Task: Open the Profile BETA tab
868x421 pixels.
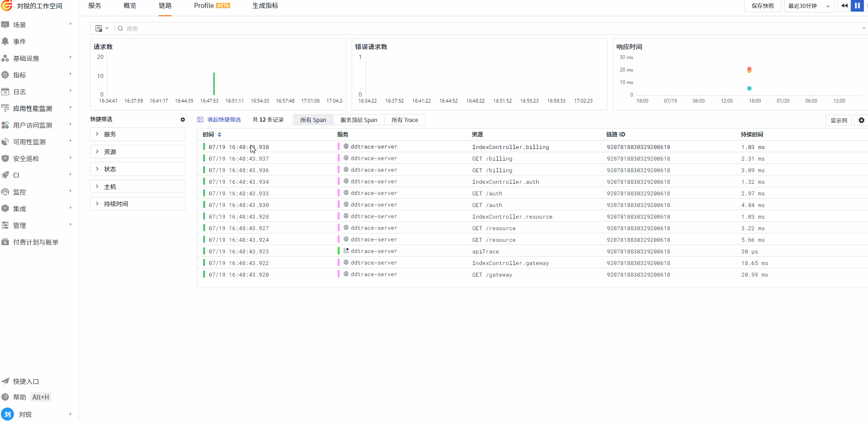Action: click(x=212, y=6)
